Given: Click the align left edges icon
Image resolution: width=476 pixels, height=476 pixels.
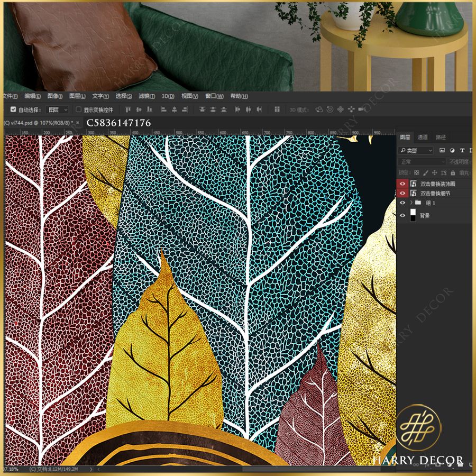Looking at the screenshot, I should 163,109.
